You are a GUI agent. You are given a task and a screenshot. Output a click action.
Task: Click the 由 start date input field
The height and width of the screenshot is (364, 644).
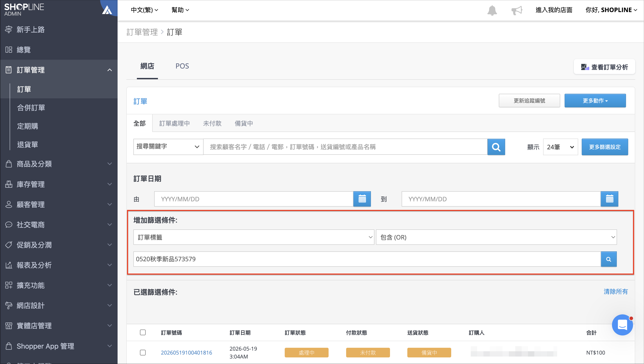tap(254, 199)
